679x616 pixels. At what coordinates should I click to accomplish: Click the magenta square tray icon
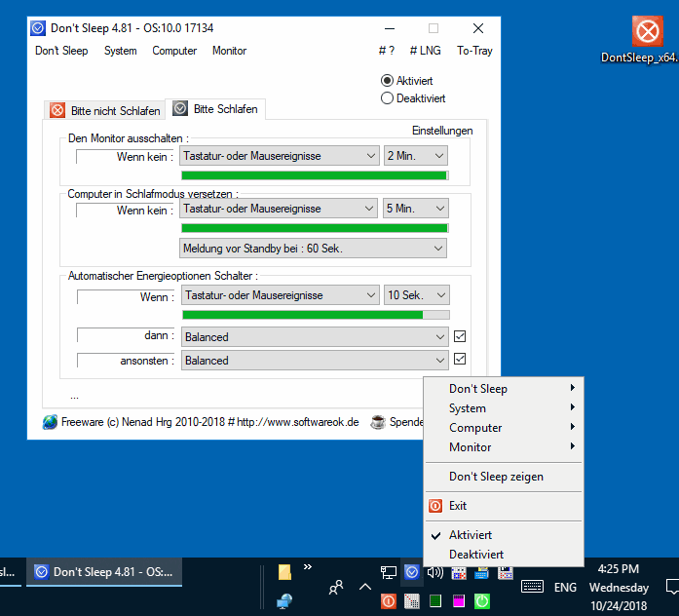tap(459, 601)
